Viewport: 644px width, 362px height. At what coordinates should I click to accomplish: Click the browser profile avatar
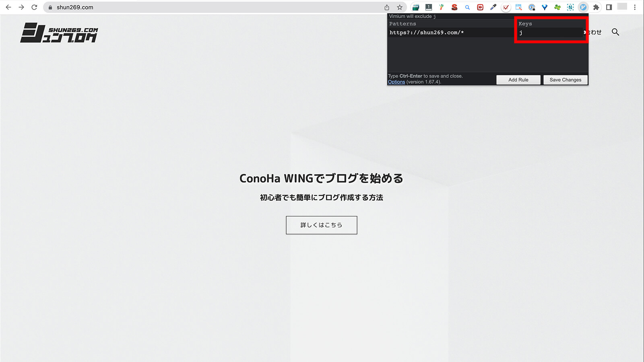tap(622, 6)
